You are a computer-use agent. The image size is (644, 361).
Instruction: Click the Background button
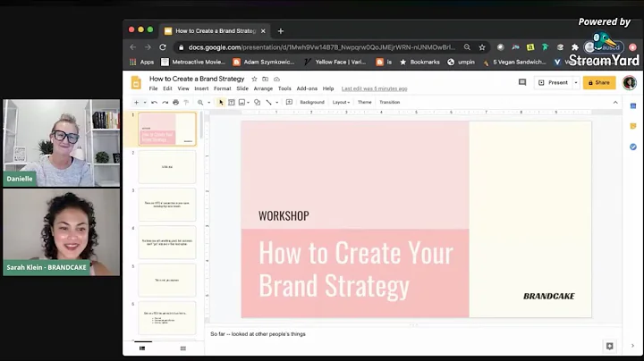[x=312, y=102]
